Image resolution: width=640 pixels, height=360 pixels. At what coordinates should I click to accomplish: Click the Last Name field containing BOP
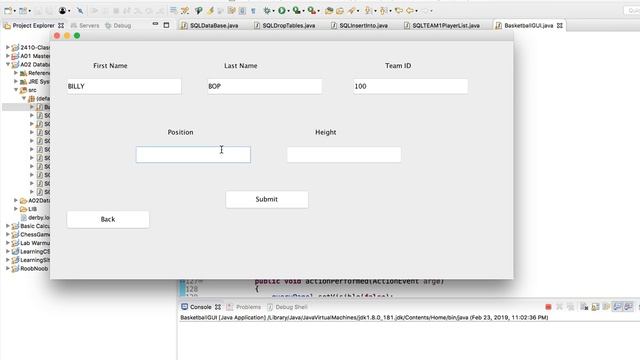(264, 87)
